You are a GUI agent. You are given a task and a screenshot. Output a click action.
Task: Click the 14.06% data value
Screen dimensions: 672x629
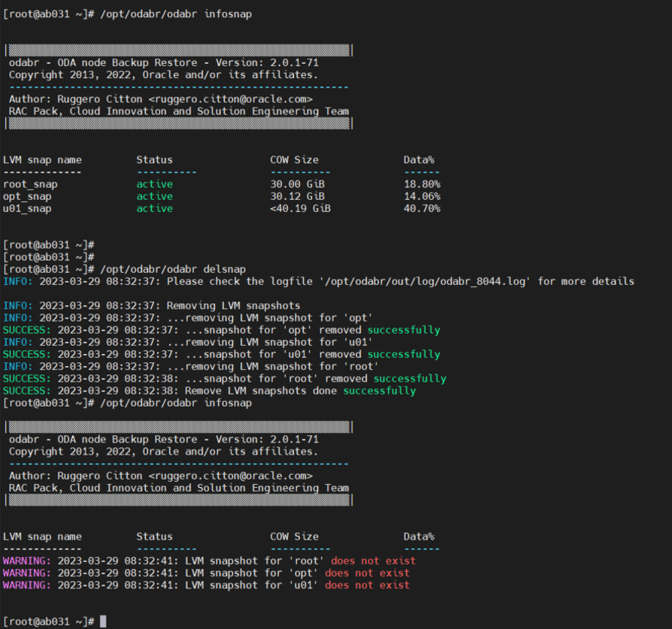coord(422,196)
